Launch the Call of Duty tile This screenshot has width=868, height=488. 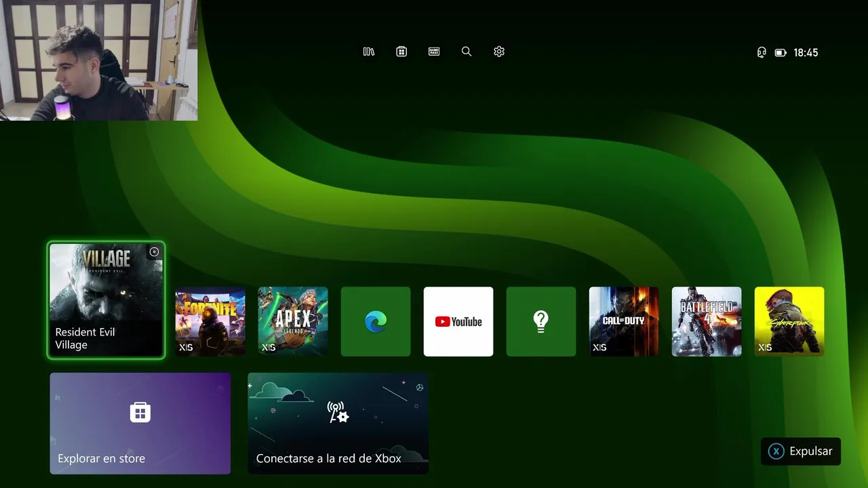coord(624,321)
